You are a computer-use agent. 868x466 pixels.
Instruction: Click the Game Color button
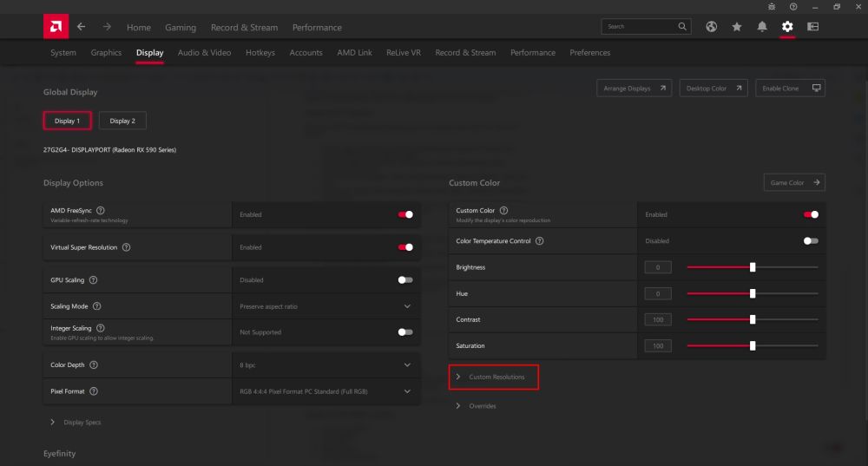794,182
